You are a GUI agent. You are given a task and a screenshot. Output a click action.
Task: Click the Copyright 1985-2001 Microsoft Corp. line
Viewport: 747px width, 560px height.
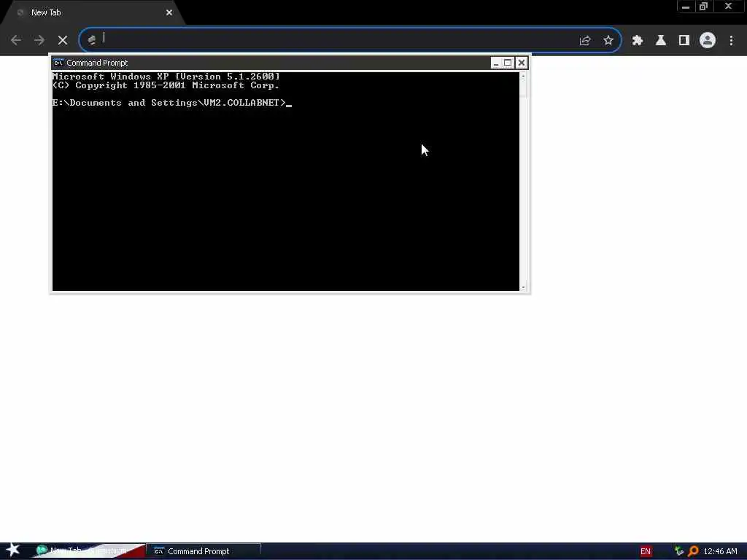point(166,86)
